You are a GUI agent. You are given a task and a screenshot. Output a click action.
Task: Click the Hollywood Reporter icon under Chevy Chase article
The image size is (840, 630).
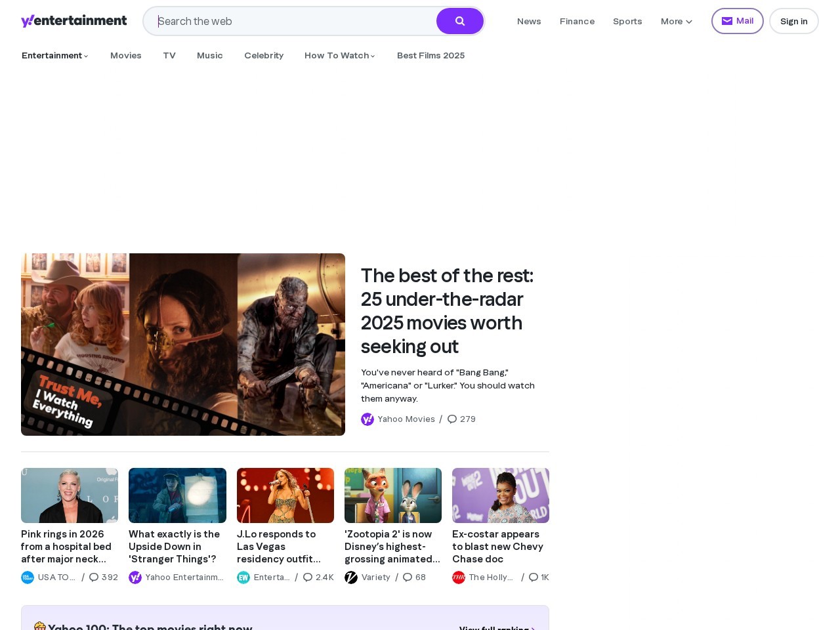pyautogui.click(x=459, y=577)
